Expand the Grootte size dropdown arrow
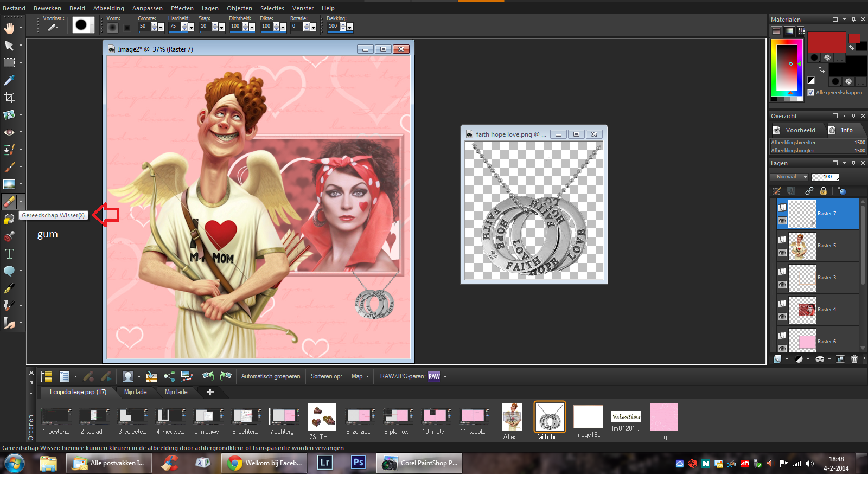 pos(161,27)
